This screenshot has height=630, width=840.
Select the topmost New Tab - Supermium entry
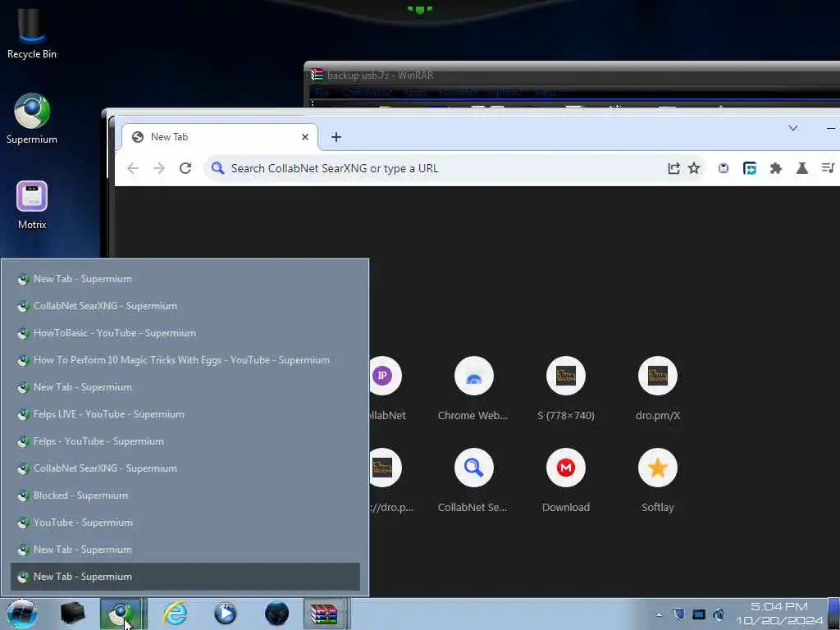pos(185,279)
